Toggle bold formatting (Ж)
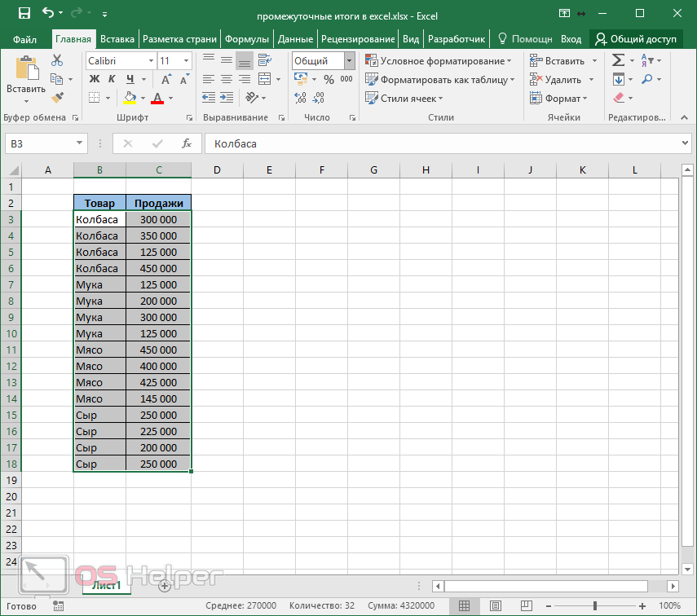The height and width of the screenshot is (616, 697). coord(95,79)
